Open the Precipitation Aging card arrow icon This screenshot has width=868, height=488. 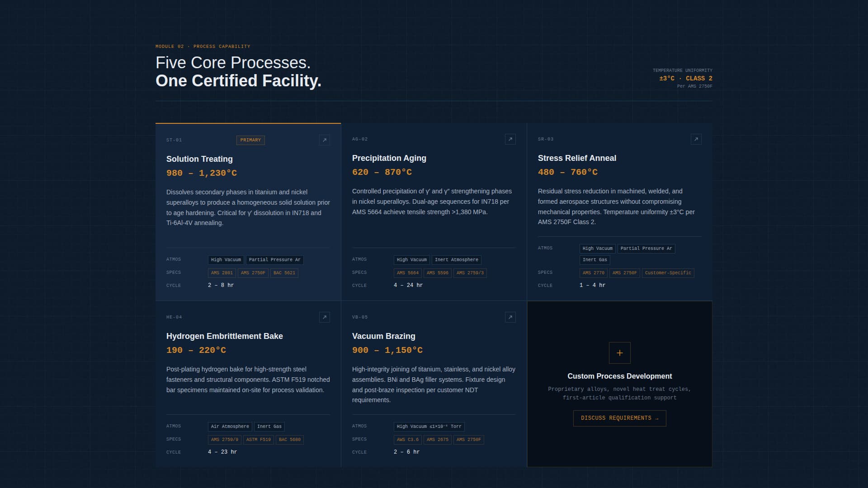tap(510, 140)
